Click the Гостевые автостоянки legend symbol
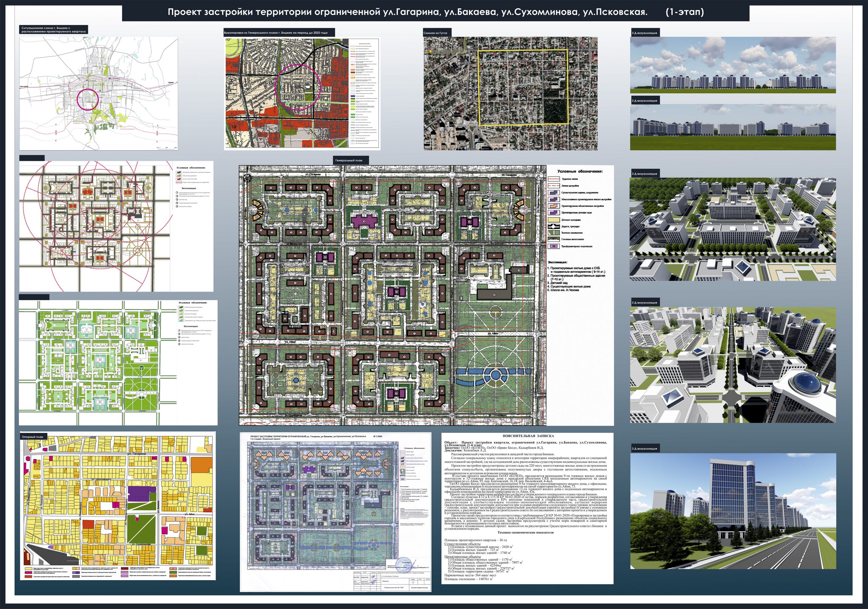The image size is (868, 609). [x=553, y=239]
